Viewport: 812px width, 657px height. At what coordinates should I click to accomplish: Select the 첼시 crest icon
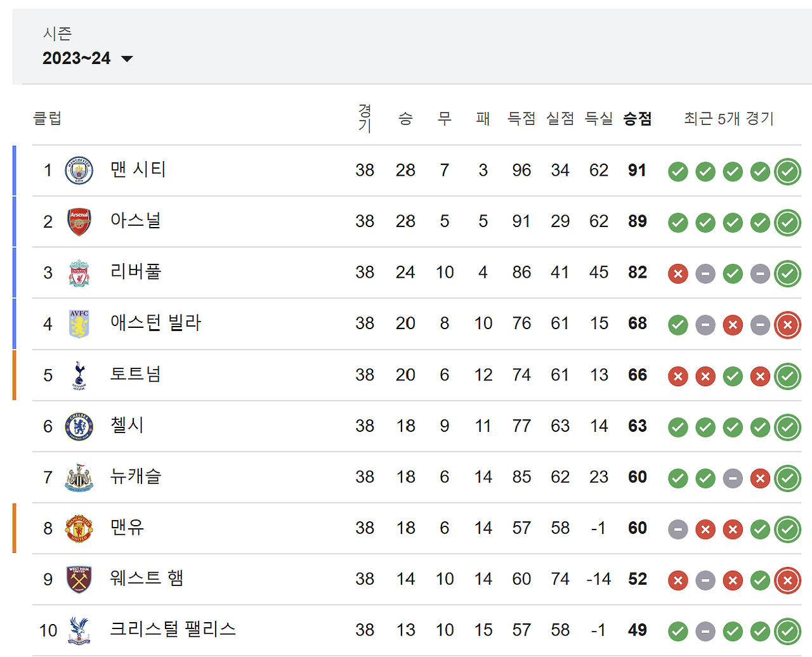(x=78, y=427)
